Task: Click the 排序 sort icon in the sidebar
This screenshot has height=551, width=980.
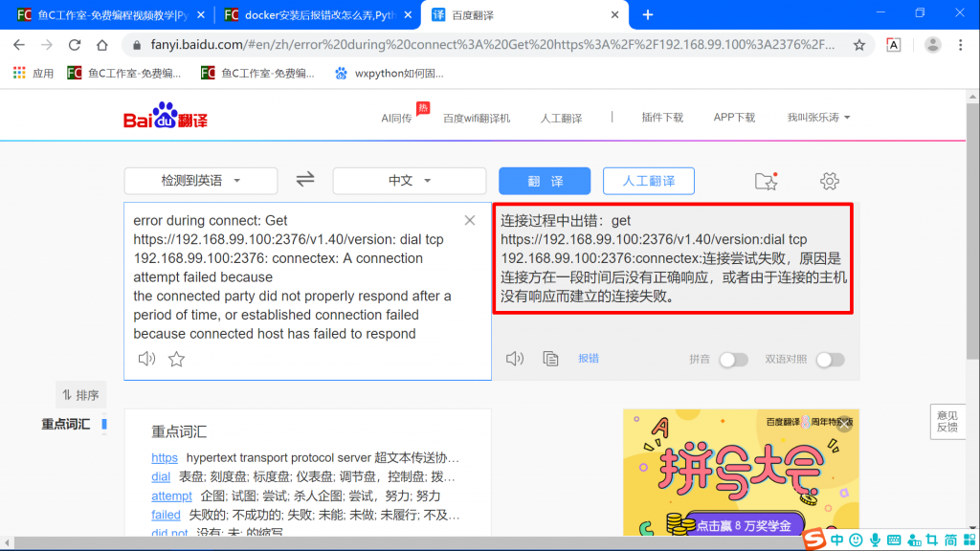Action: point(81,394)
